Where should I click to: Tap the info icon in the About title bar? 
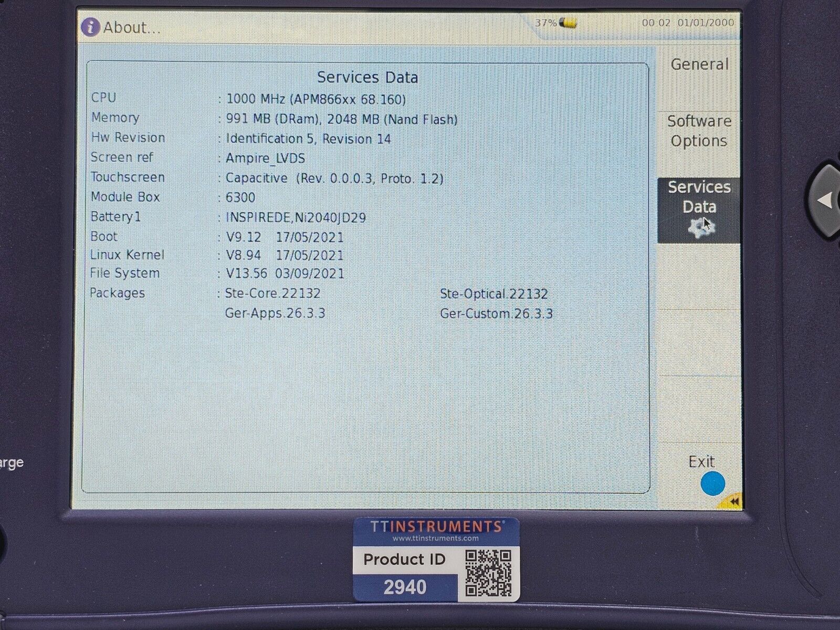[90, 25]
